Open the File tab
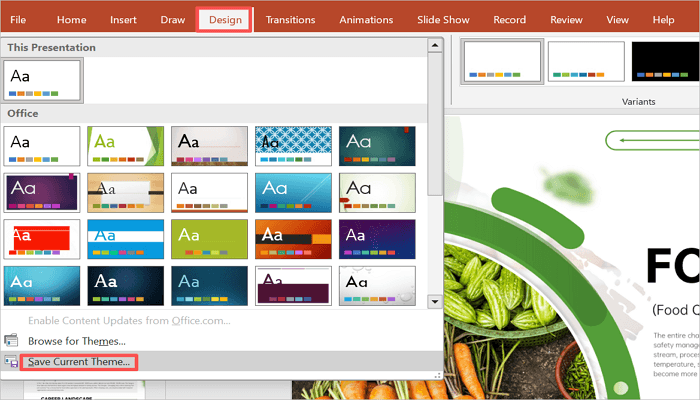The width and height of the screenshot is (700, 400). tap(18, 20)
